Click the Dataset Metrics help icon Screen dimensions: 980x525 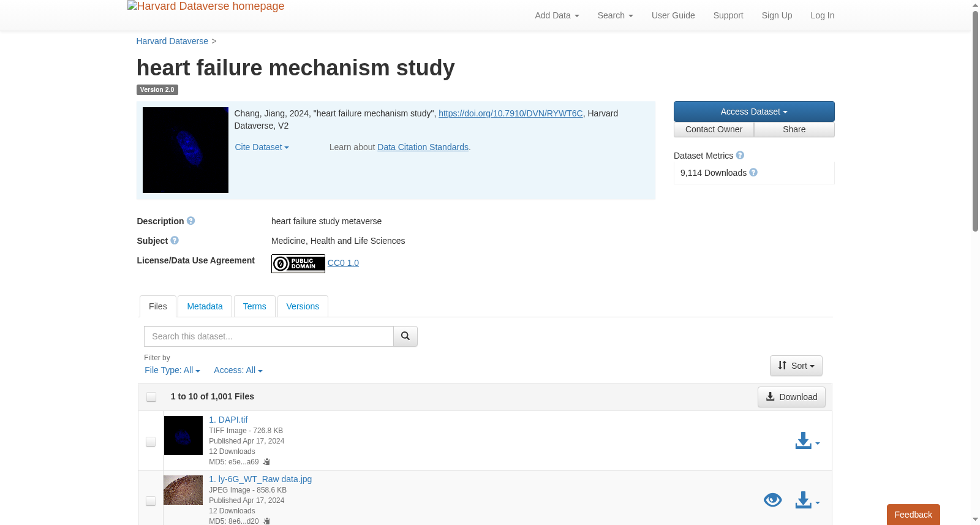point(740,155)
